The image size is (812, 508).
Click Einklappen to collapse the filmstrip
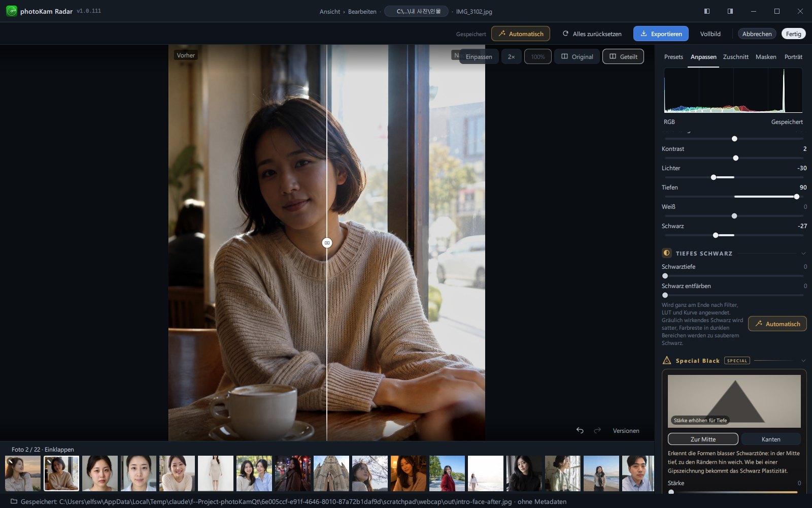59,450
